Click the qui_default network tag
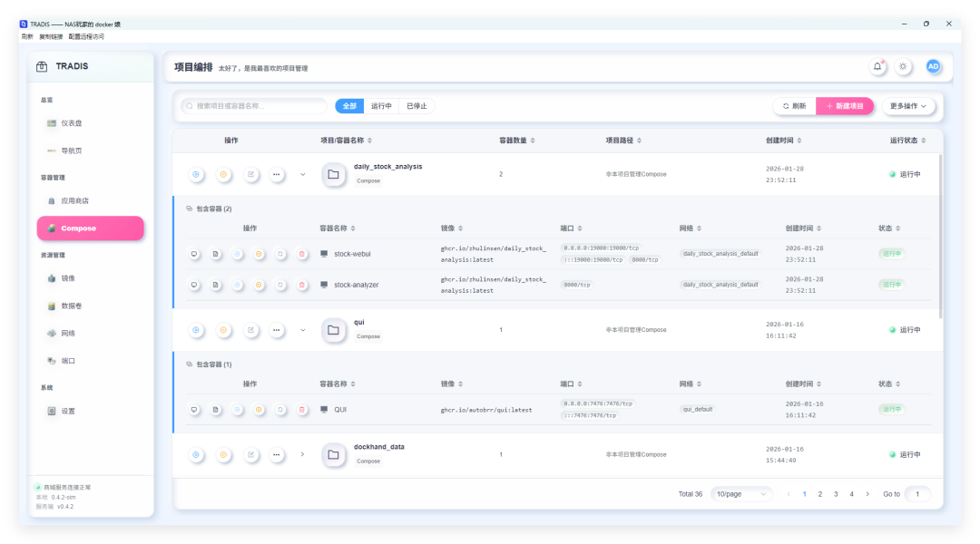 698,410
